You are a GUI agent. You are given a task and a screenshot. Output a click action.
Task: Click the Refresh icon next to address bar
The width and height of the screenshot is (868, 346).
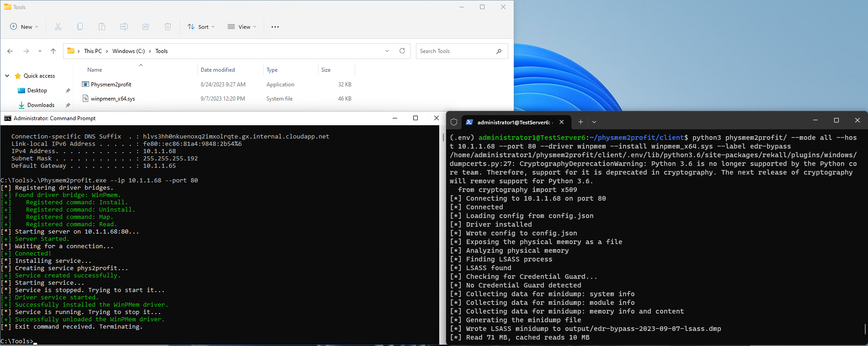pyautogui.click(x=402, y=51)
